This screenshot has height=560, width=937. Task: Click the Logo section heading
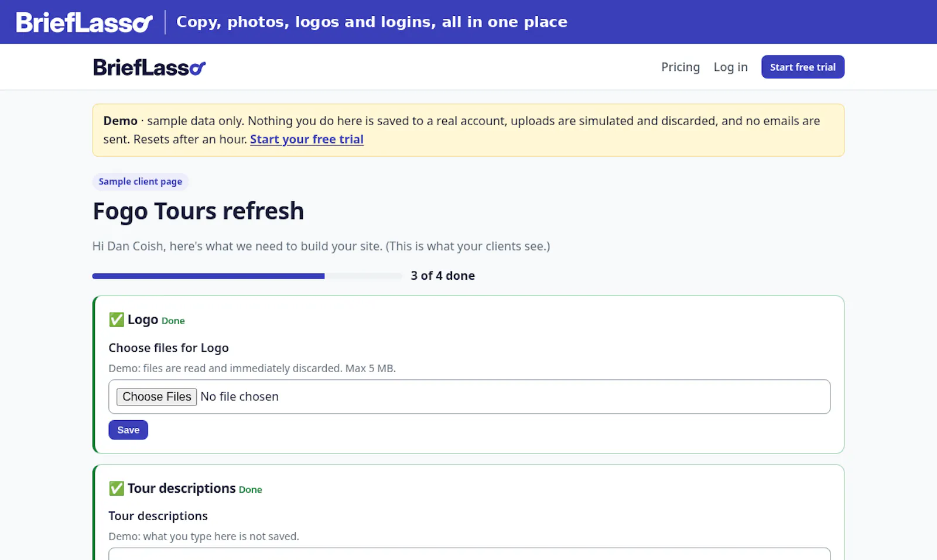143,319
